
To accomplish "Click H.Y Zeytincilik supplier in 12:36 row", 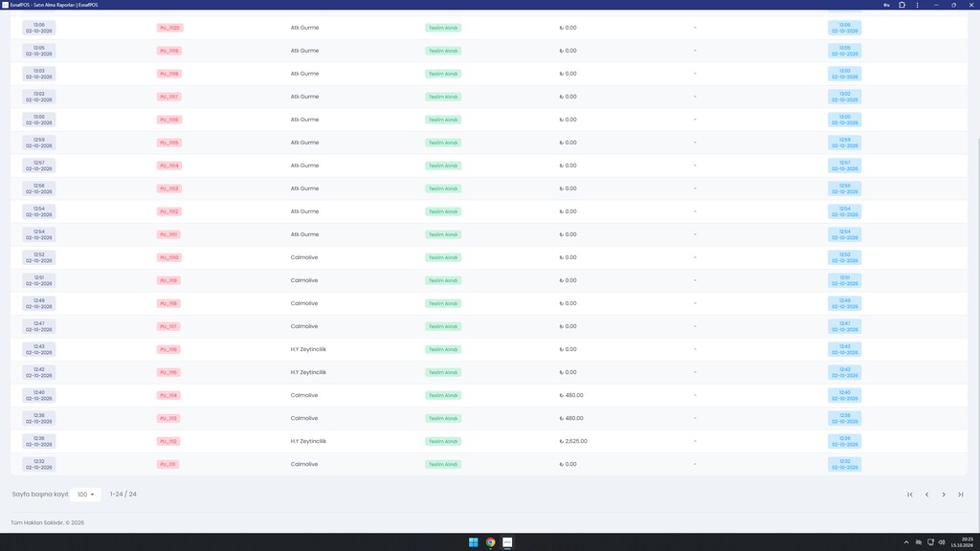I will point(308,441).
